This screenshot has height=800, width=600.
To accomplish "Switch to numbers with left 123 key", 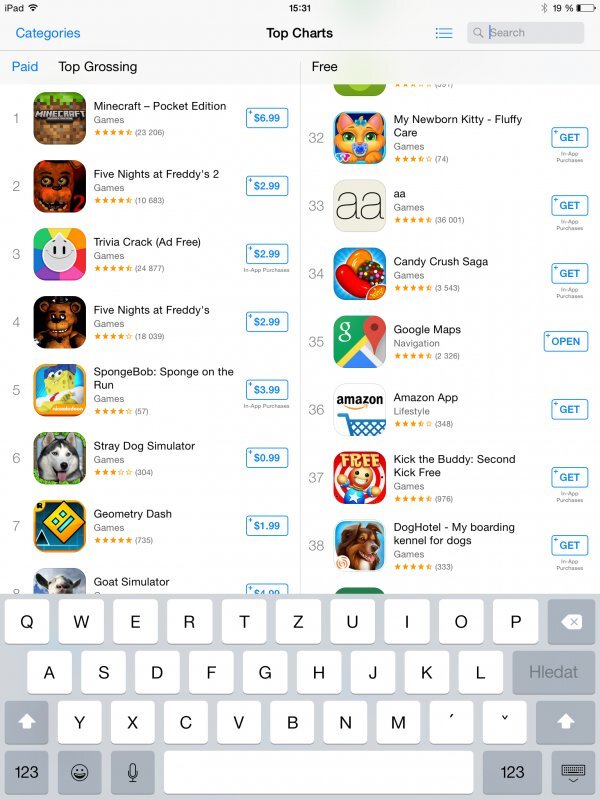I will (x=27, y=772).
